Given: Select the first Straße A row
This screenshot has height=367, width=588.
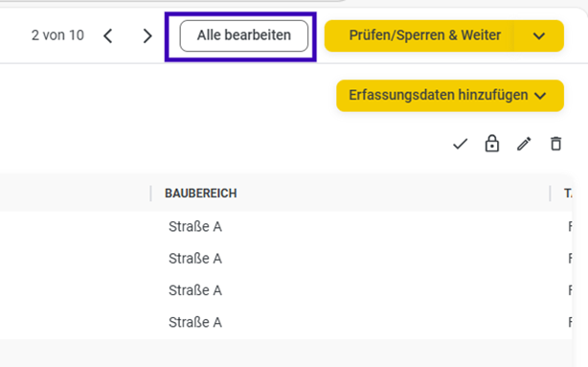Looking at the screenshot, I should (285, 227).
